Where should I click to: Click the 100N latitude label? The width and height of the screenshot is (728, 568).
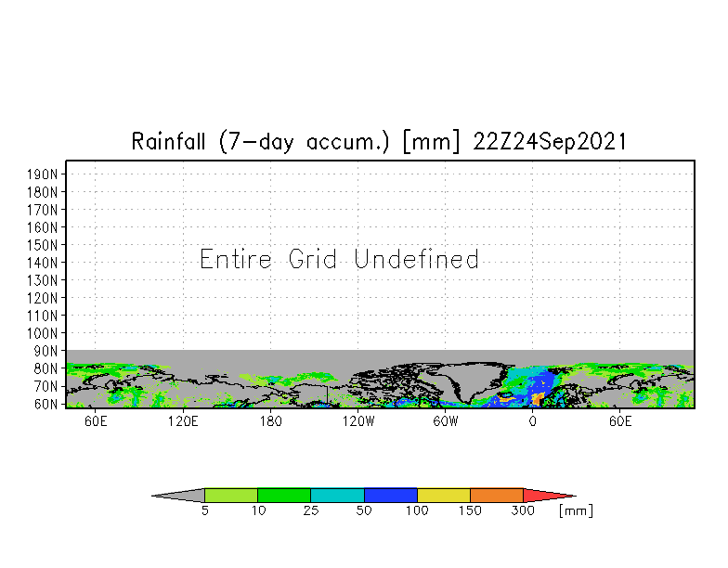pyautogui.click(x=43, y=333)
